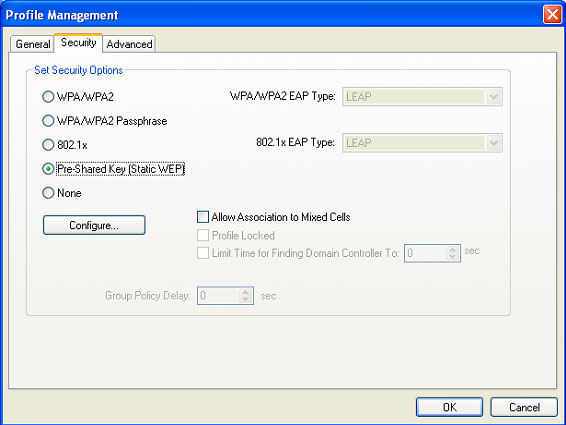Close the Profile Management dialog

point(552,14)
